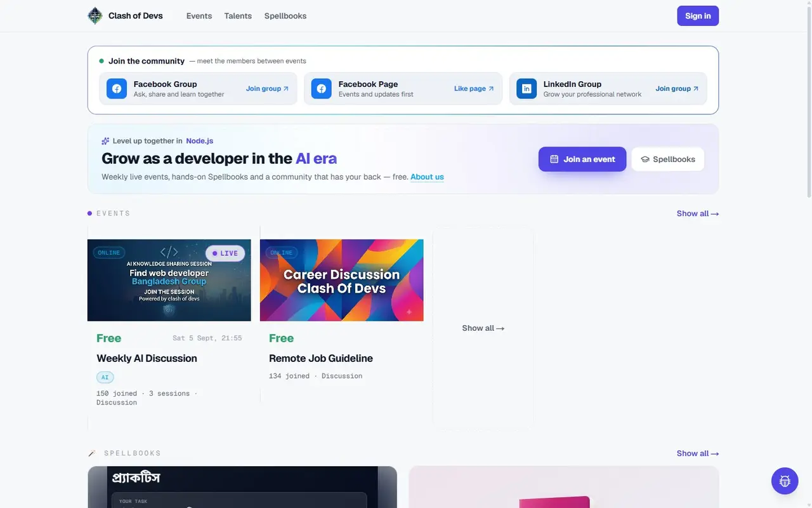Open the Weekly AI Discussion event title
This screenshot has height=508, width=812.
point(147,358)
